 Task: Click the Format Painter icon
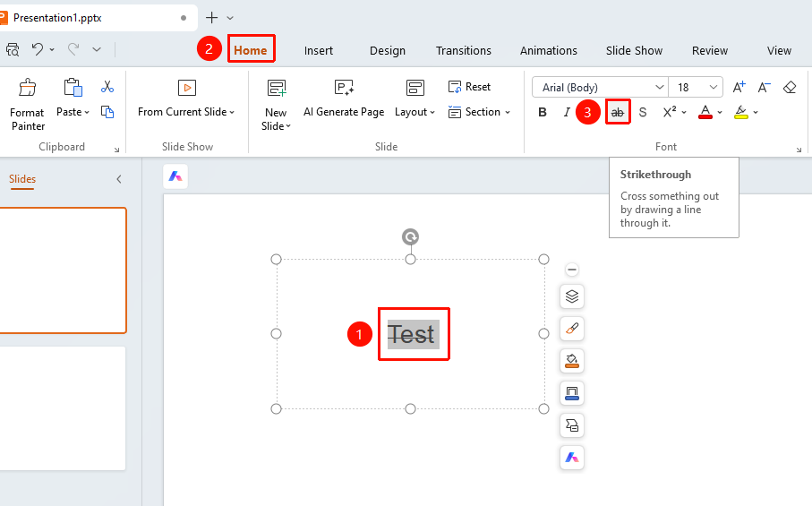(x=28, y=88)
